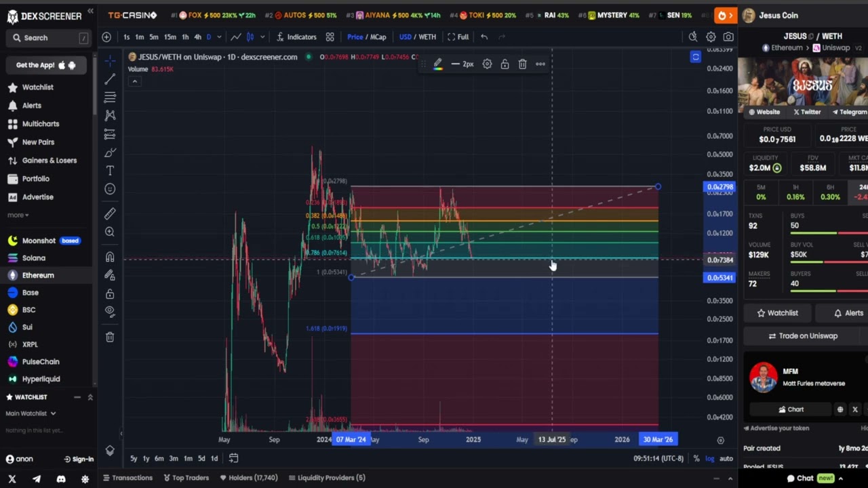Select the 15m timeframe

tap(170, 37)
